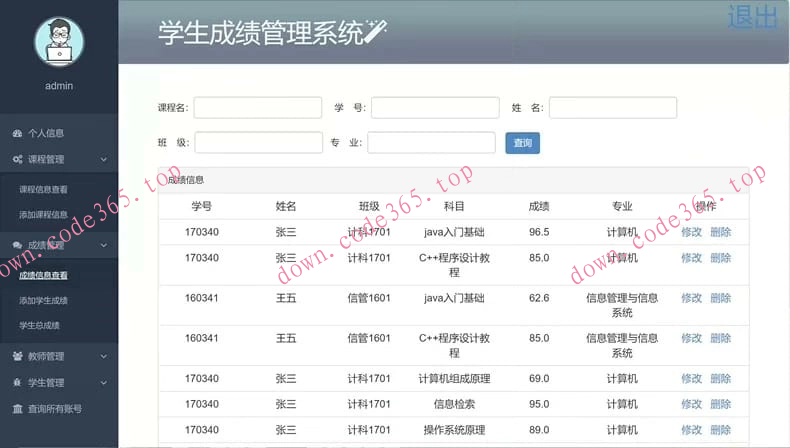Image resolution: width=790 pixels, height=448 pixels.
Task: Open 查询所有账号 in the sidebar
Action: pos(55,409)
